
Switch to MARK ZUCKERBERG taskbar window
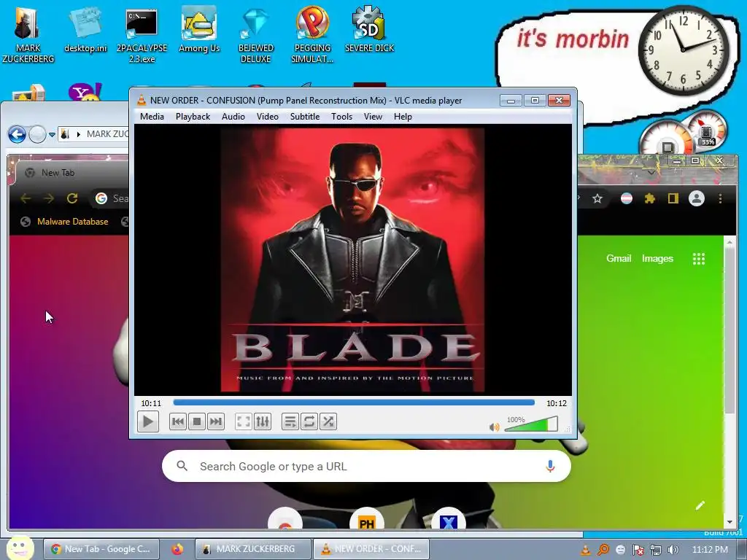coord(253,549)
